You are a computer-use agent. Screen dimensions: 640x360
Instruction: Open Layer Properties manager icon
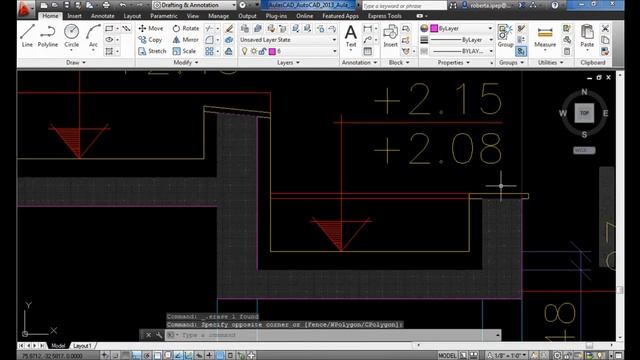coord(245,28)
